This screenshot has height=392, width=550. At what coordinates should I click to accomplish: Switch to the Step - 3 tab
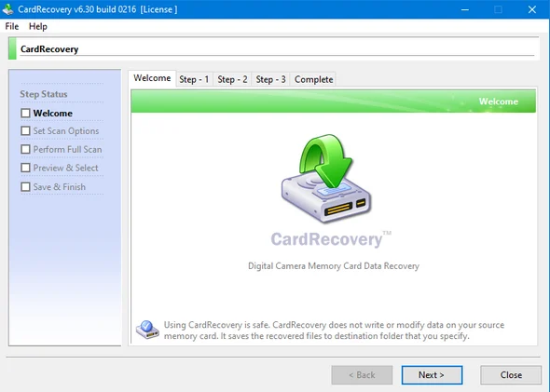pyautogui.click(x=270, y=79)
